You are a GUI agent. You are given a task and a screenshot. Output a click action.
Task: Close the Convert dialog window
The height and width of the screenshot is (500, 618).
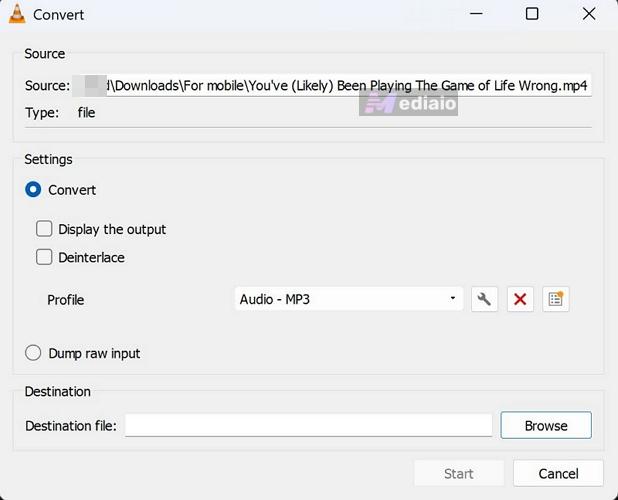pos(589,14)
